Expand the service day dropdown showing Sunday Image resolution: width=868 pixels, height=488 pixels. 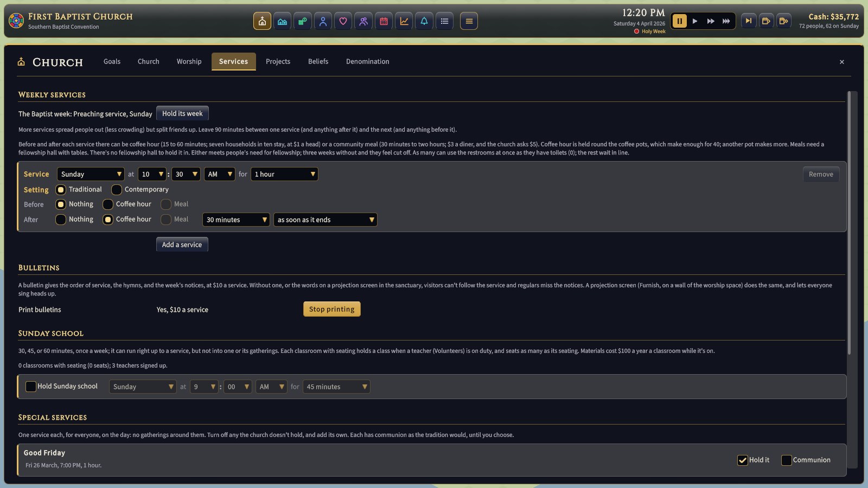point(91,174)
